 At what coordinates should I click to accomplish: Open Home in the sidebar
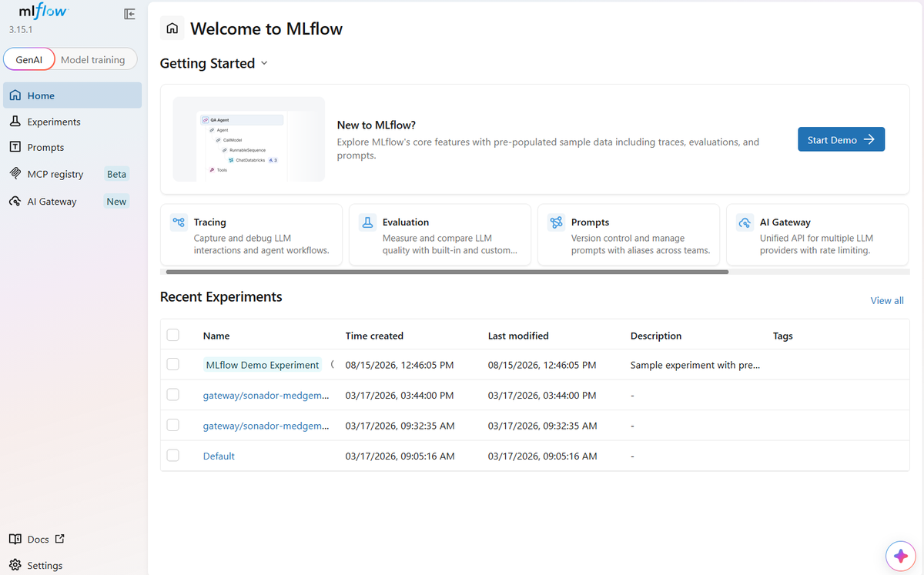pyautogui.click(x=72, y=95)
